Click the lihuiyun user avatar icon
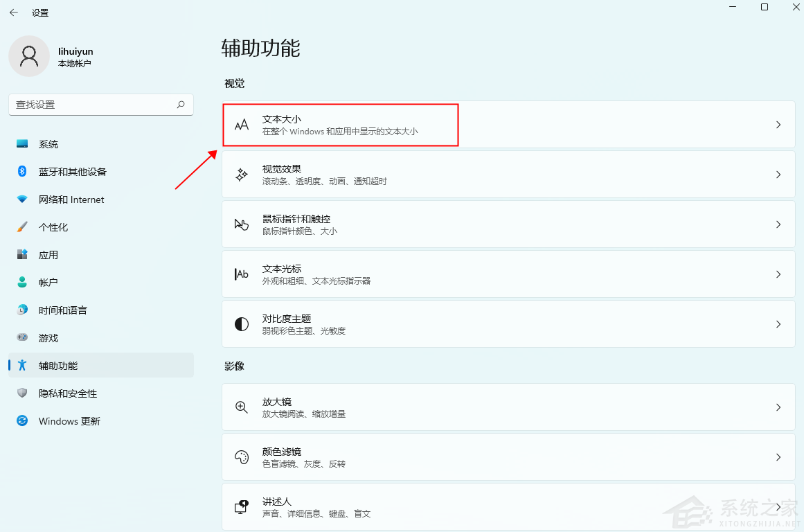Image resolution: width=804 pixels, height=532 pixels. point(29,56)
